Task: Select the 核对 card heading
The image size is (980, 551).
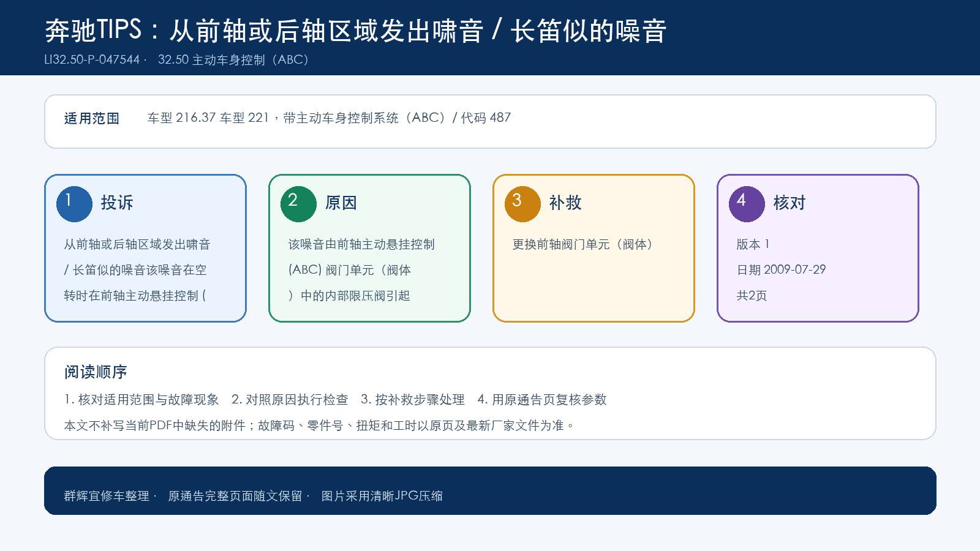Action: (790, 203)
